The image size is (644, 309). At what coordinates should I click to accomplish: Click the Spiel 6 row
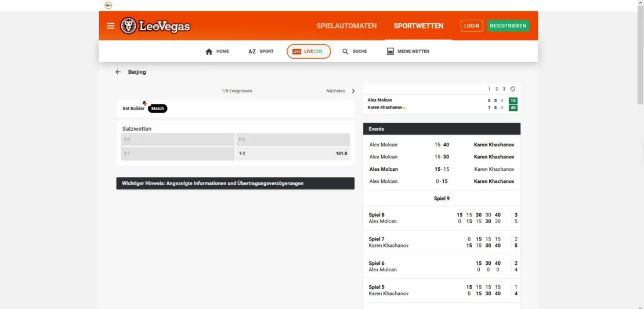(x=442, y=266)
